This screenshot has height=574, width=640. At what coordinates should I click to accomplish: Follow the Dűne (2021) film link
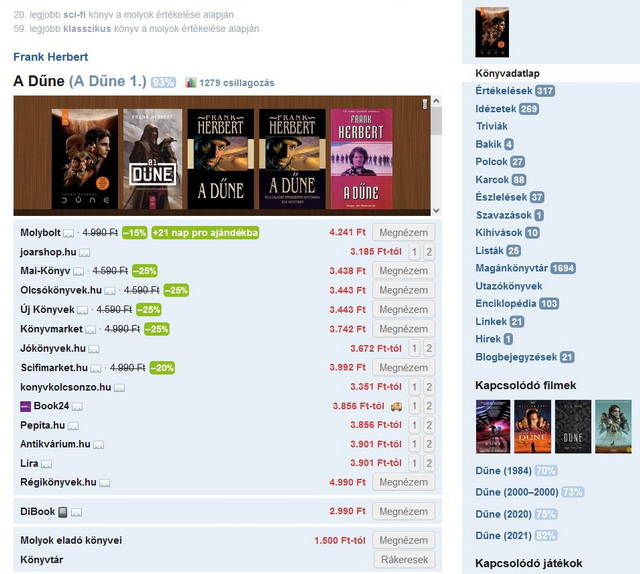tap(501, 535)
